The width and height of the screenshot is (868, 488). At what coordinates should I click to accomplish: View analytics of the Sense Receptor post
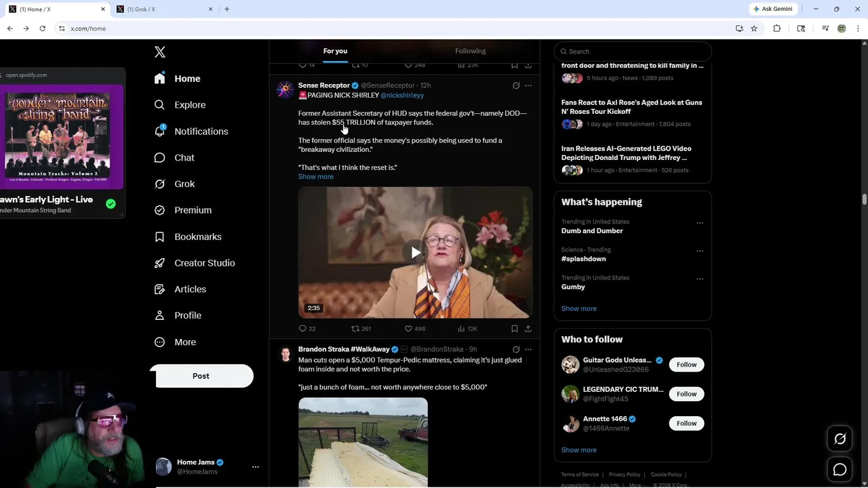pos(468,329)
